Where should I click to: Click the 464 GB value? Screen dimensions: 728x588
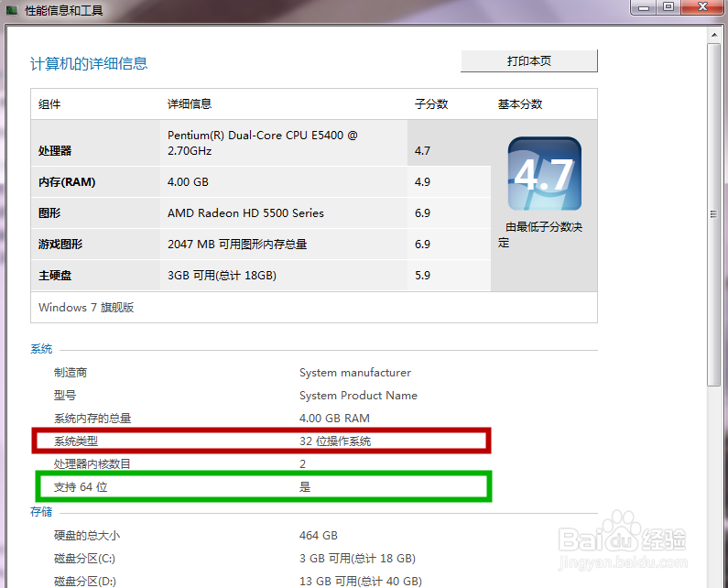[319, 536]
